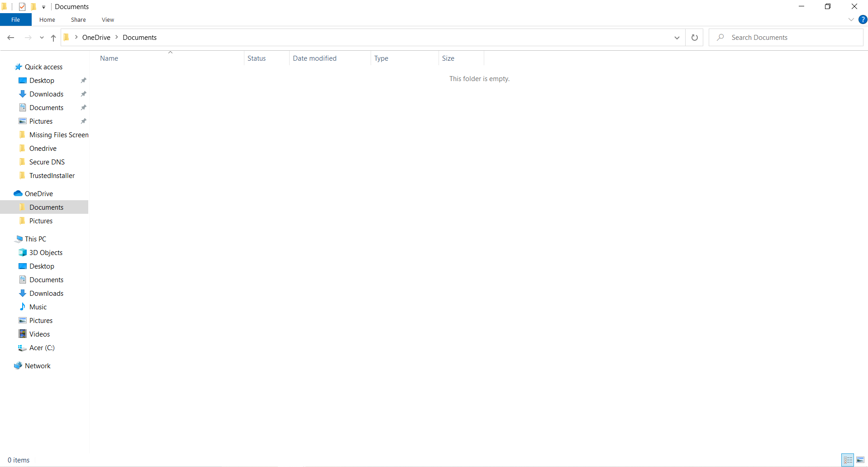Open the File menu
Image resolution: width=868 pixels, height=467 pixels.
tap(15, 19)
